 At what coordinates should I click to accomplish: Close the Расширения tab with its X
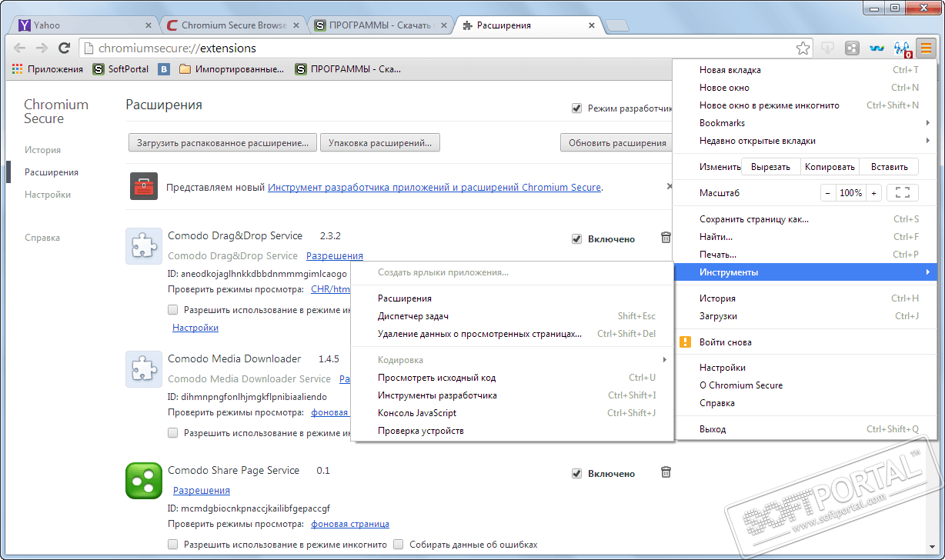click(x=592, y=25)
